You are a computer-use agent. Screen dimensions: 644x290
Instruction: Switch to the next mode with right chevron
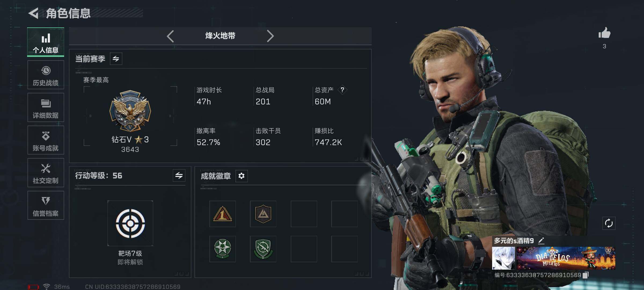pyautogui.click(x=270, y=36)
